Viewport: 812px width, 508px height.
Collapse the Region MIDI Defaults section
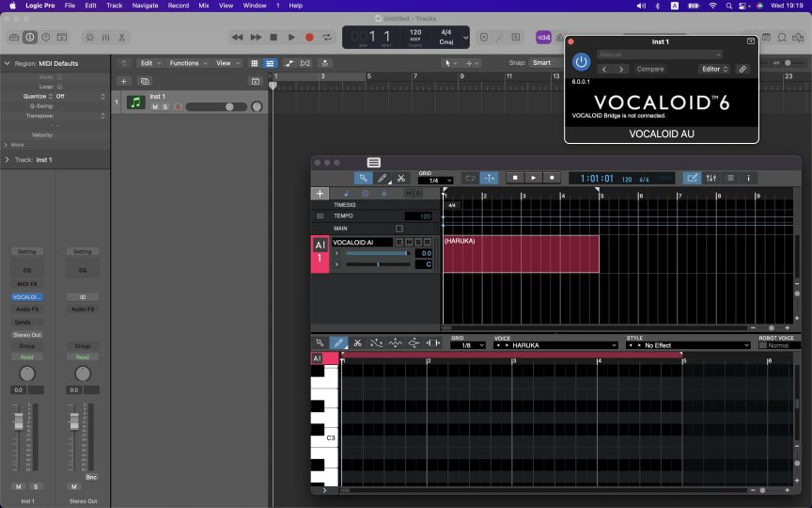[x=8, y=63]
